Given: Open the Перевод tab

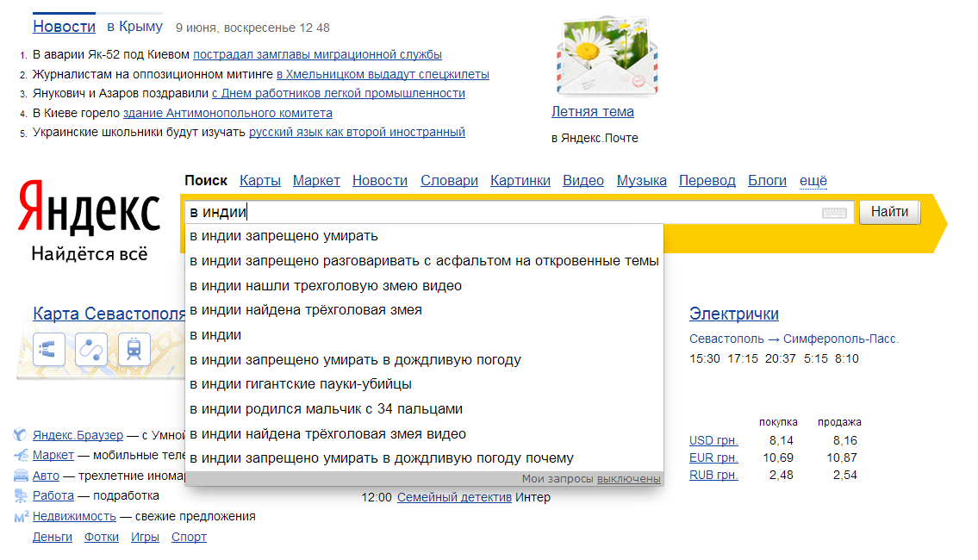Looking at the screenshot, I should pos(707,181).
